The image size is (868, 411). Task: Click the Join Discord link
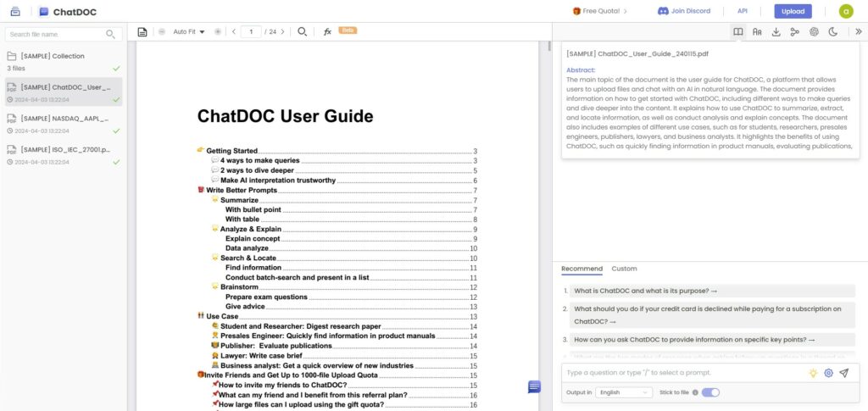pyautogui.click(x=684, y=11)
